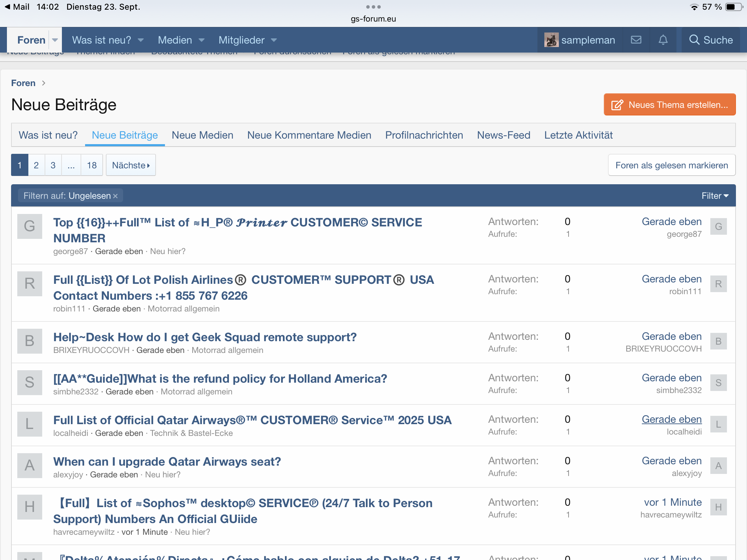Screen dimensions: 747x560
Task: Expand the Foren menu arrow
Action: 55,40
